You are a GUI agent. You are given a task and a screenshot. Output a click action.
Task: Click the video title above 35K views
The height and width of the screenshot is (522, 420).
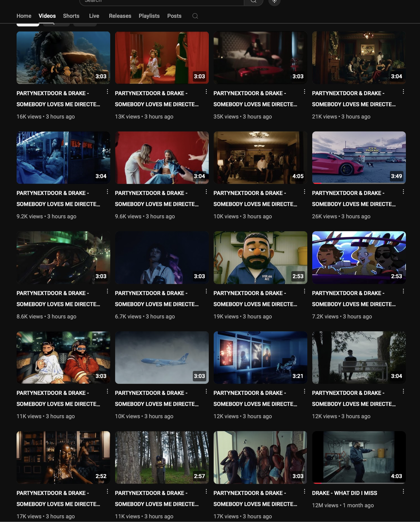(x=255, y=99)
